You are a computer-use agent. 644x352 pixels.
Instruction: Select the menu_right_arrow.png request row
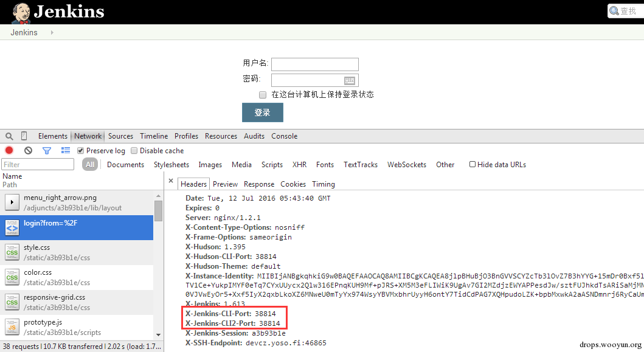point(77,202)
